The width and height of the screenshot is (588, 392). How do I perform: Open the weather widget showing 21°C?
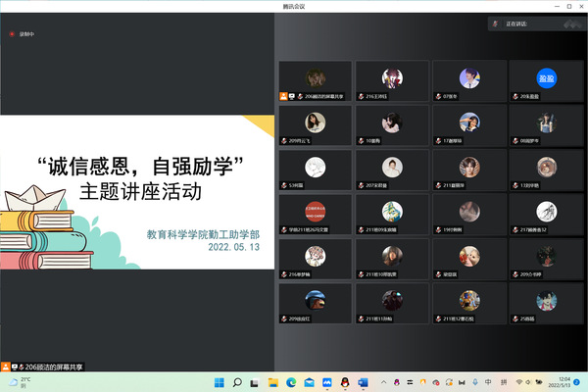[18, 381]
